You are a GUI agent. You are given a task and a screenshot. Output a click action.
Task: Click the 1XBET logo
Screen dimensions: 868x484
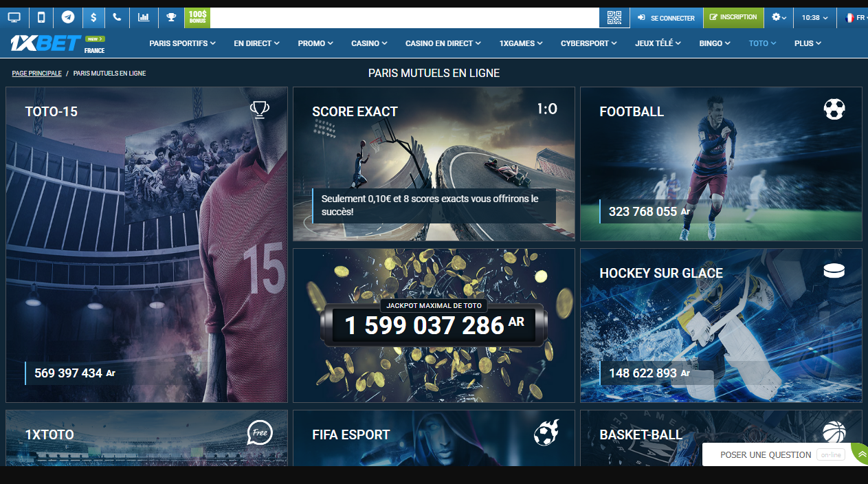(x=45, y=43)
